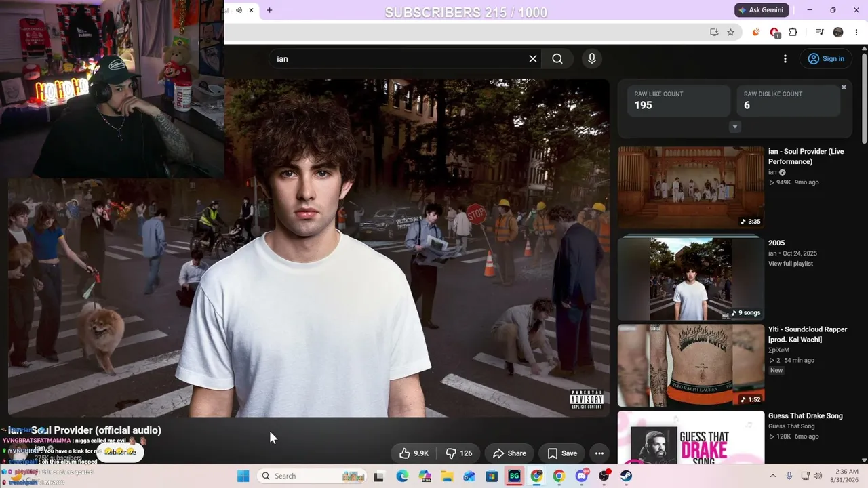Open YouTube settings three-dot menu

click(x=785, y=59)
